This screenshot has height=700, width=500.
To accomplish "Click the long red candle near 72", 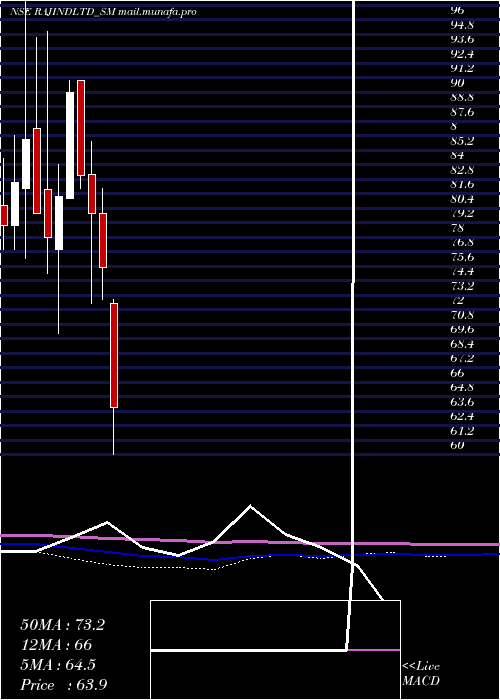I will (x=114, y=355).
